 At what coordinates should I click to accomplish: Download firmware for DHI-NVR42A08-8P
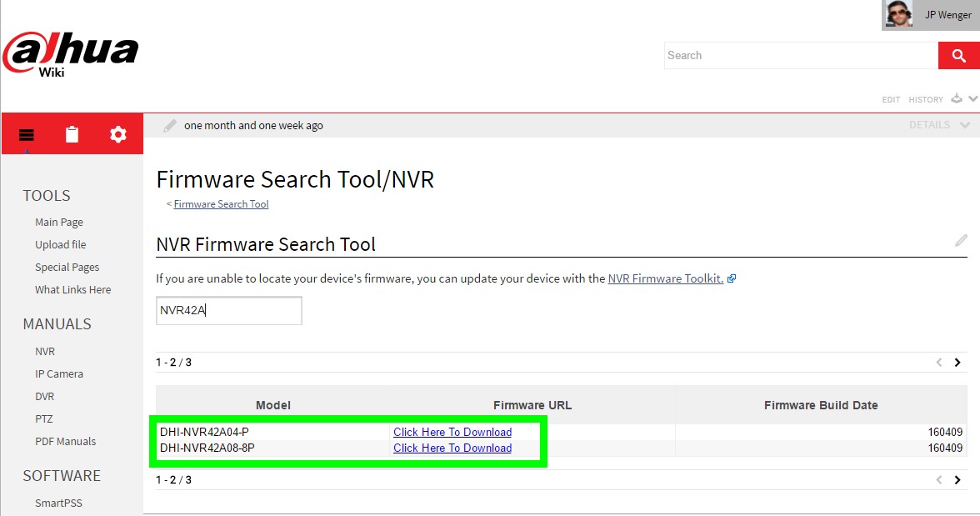click(452, 448)
